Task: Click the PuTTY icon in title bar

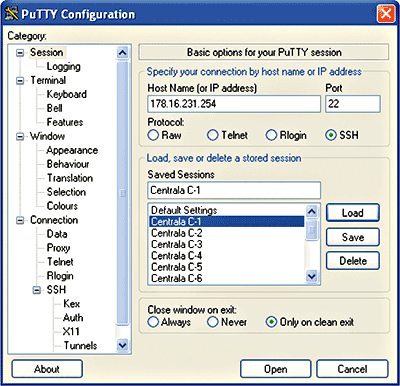Action: coord(11,14)
